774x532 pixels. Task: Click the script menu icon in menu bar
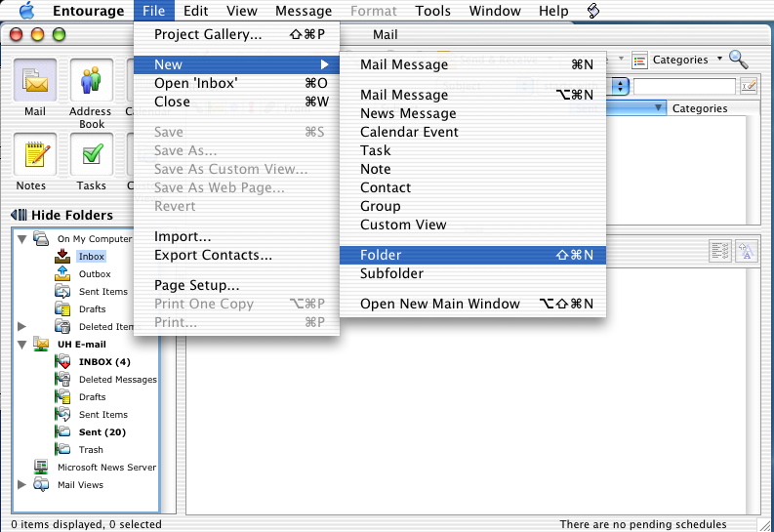point(593,11)
